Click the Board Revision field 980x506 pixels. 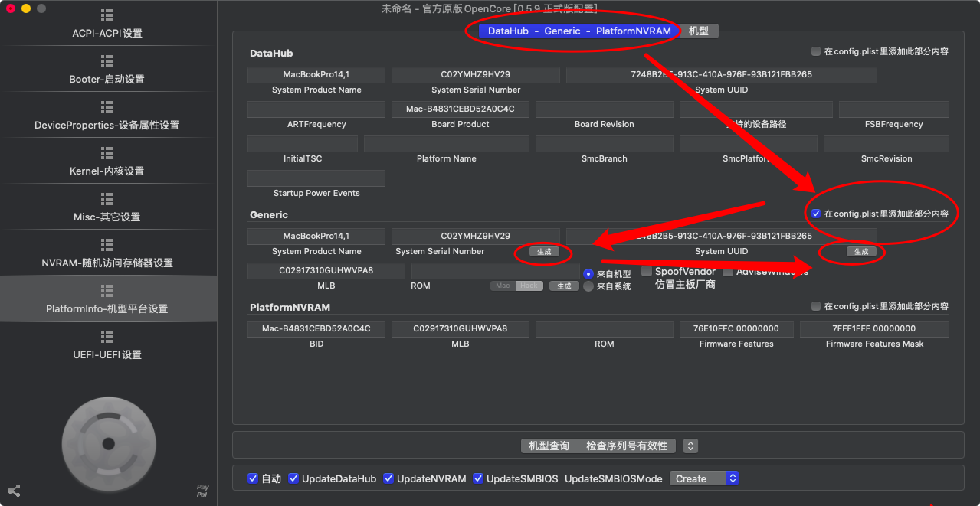(x=605, y=109)
